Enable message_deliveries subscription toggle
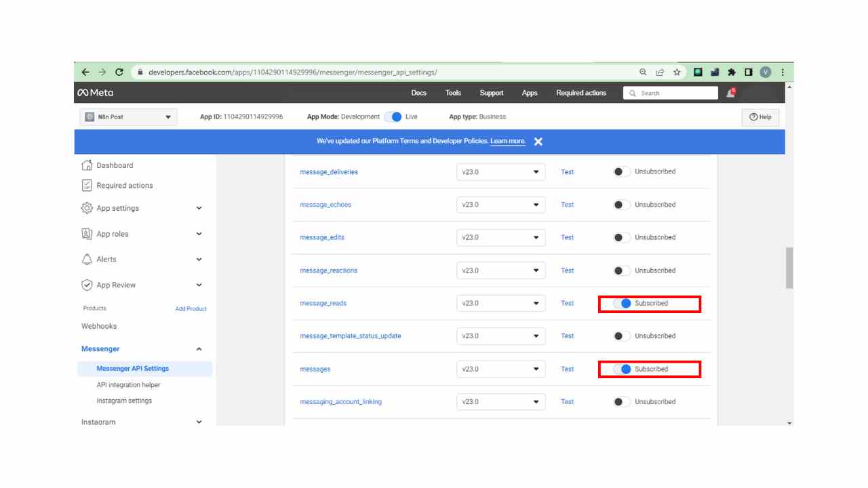The image size is (868, 488). click(621, 171)
